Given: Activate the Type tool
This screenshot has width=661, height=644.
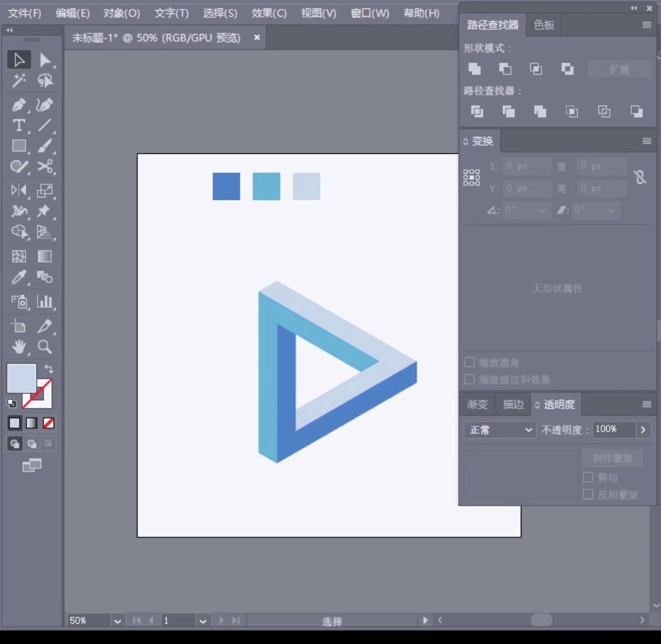Looking at the screenshot, I should pyautogui.click(x=19, y=126).
